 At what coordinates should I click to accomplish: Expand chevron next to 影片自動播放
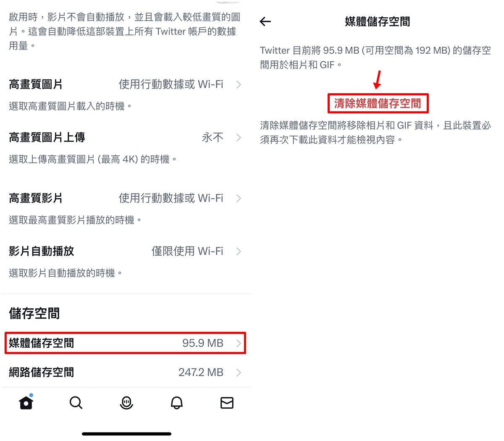tap(239, 251)
